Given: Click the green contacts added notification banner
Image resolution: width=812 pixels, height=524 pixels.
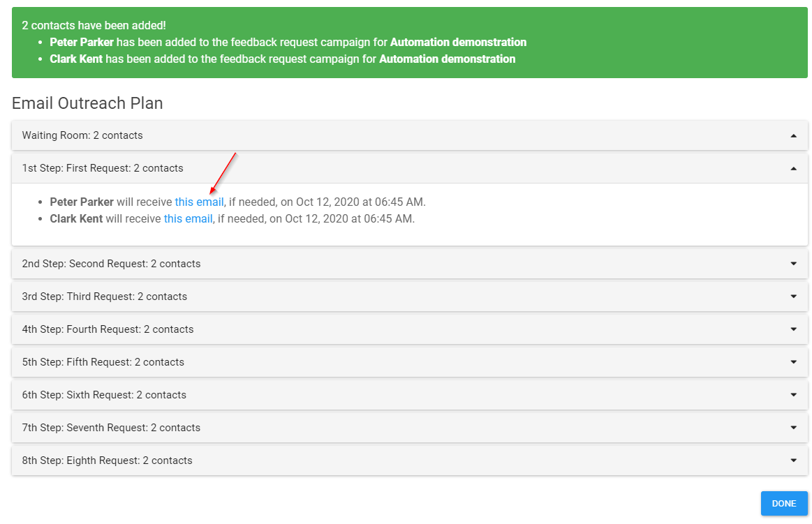Looking at the screenshot, I should pyautogui.click(x=410, y=43).
